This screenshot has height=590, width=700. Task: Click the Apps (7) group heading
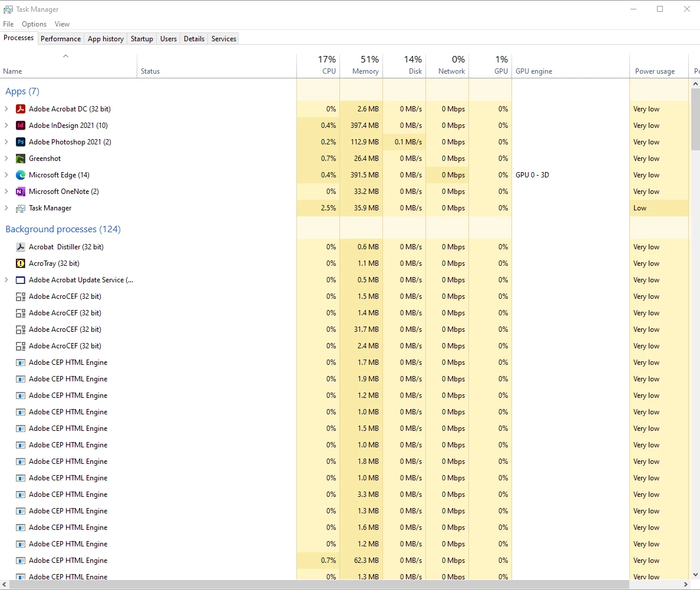22,91
